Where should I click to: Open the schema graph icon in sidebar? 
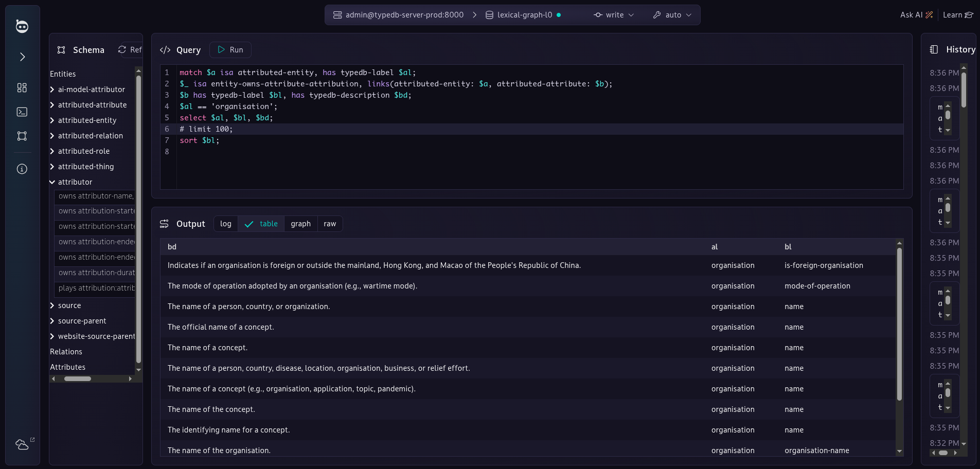point(22,136)
